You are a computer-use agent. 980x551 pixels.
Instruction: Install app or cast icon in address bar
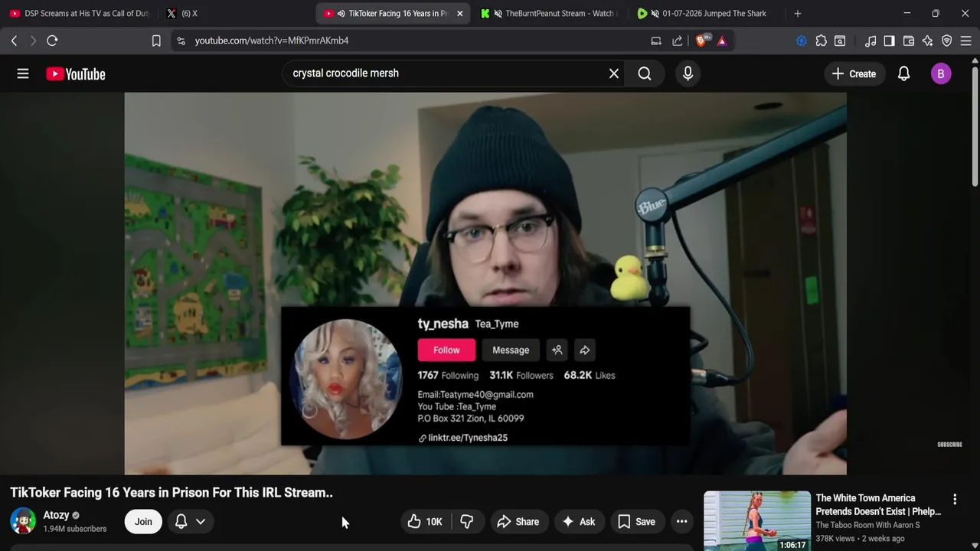click(656, 41)
